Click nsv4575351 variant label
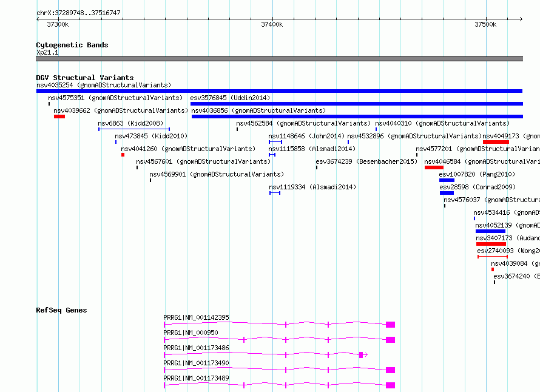This screenshot has height=392, width=540. pos(115,98)
